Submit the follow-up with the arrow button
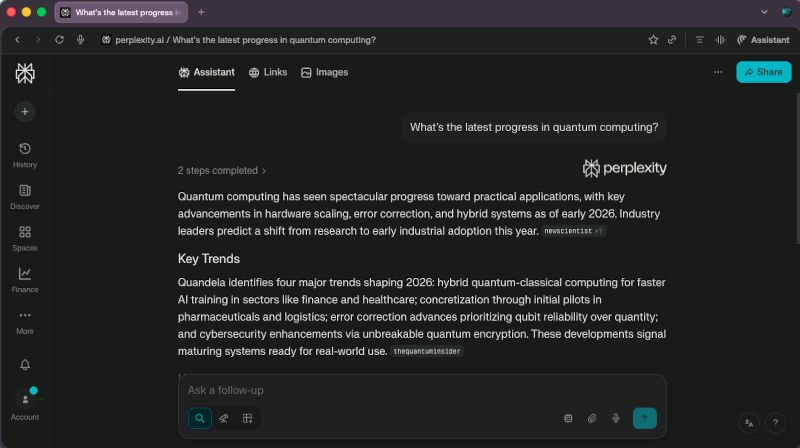800x448 pixels. point(644,418)
